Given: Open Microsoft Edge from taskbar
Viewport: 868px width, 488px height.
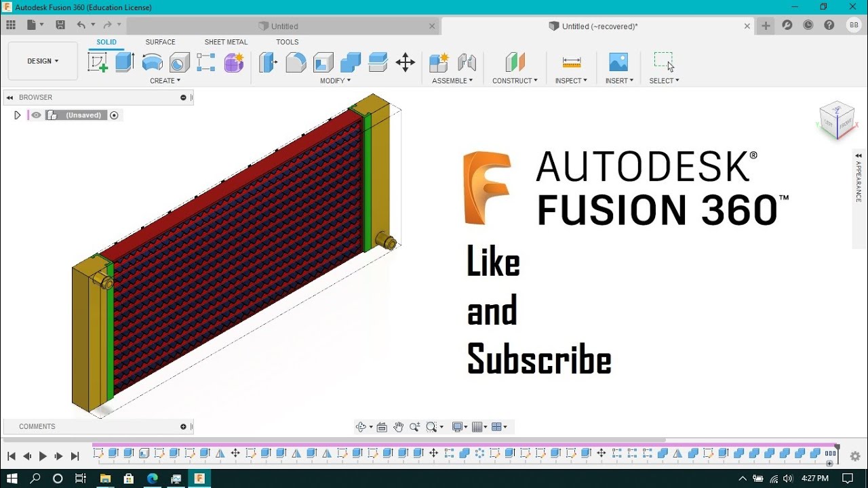Looking at the screenshot, I should 153,479.
